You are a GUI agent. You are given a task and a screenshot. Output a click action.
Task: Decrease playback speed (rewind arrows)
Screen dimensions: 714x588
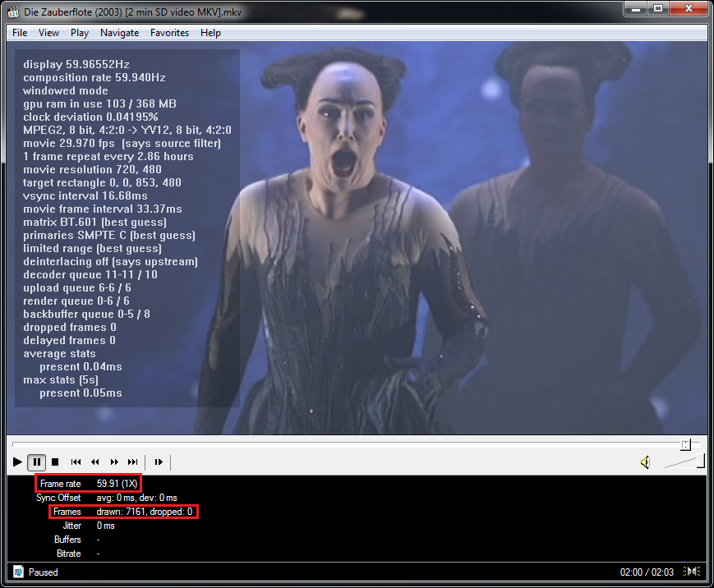(95, 462)
